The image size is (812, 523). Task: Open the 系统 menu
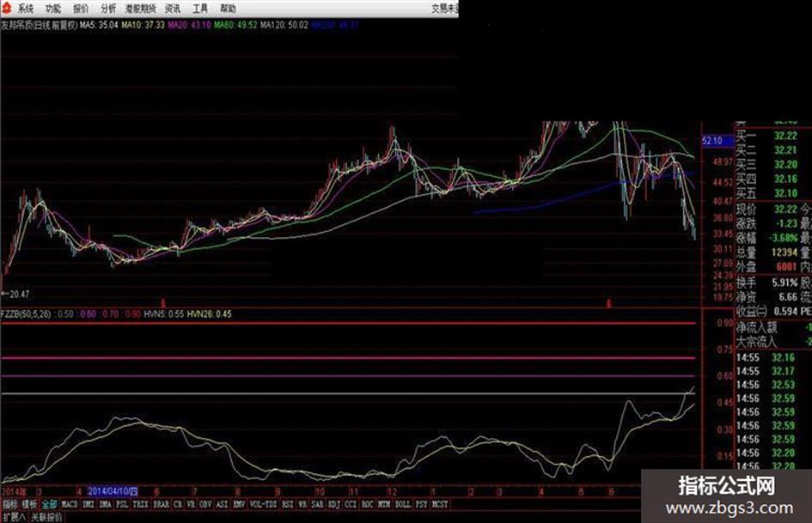point(25,9)
